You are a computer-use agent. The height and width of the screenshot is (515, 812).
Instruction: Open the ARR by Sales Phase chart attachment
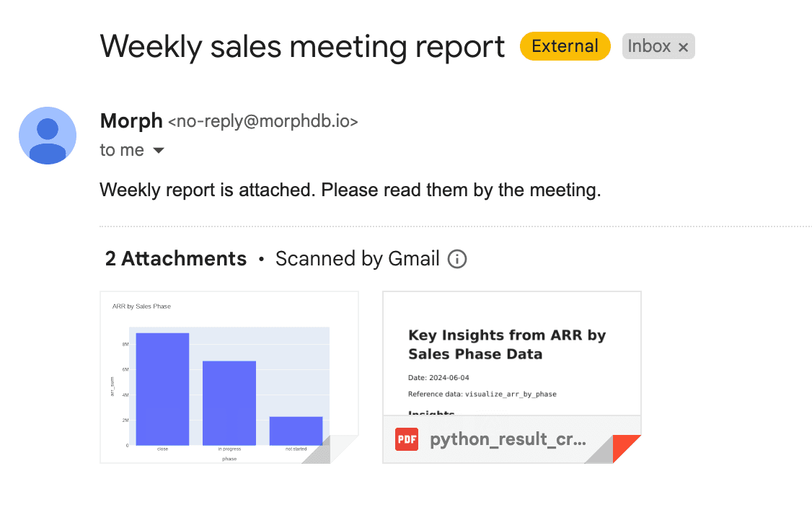pos(229,377)
